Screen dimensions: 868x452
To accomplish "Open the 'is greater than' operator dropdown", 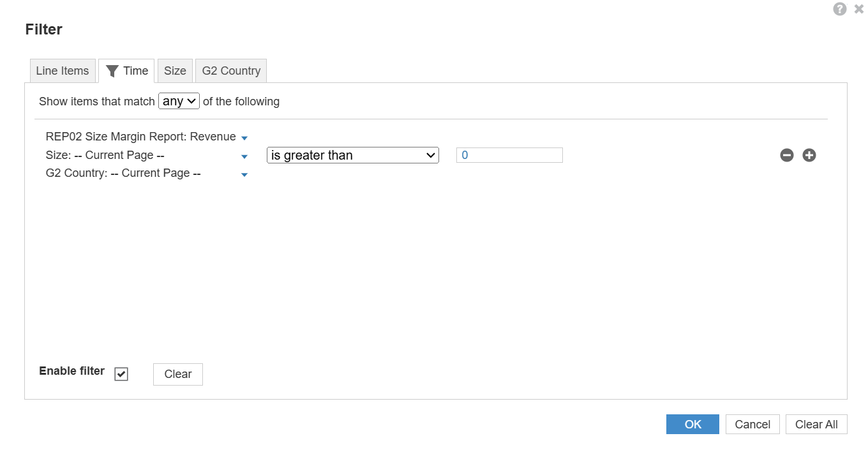I will 353,155.
